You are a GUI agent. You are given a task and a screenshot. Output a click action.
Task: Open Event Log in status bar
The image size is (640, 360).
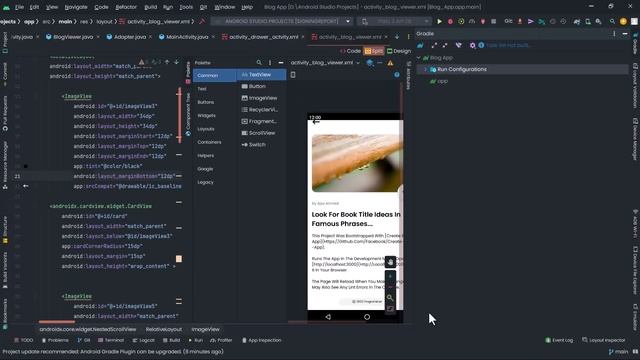click(559, 340)
